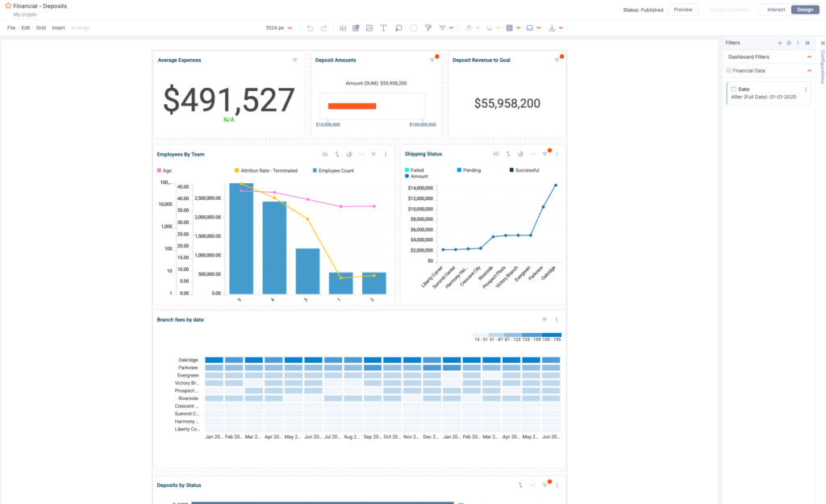Insert a text element with the T icon
826x504 pixels.
coord(383,27)
